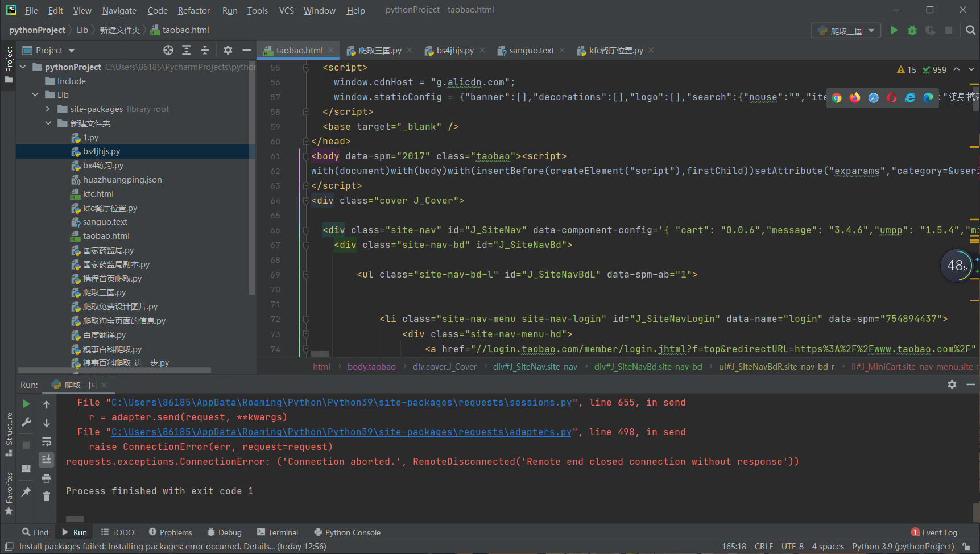
Task: Switch to 爬取三国.py editor tab
Action: (x=380, y=51)
